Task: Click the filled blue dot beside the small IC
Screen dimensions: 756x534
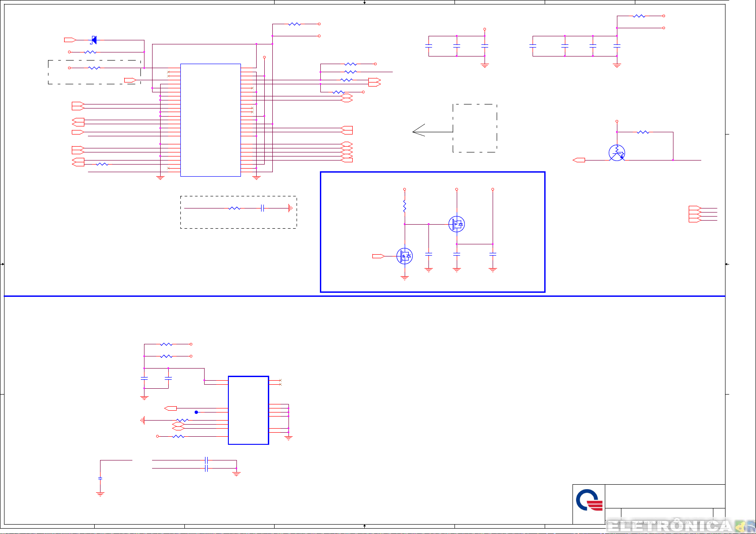Action: coord(196,412)
